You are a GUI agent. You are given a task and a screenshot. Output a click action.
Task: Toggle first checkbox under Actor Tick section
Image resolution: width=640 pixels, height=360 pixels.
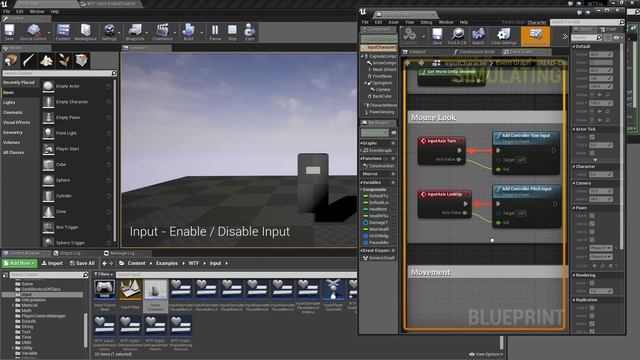tap(592, 137)
